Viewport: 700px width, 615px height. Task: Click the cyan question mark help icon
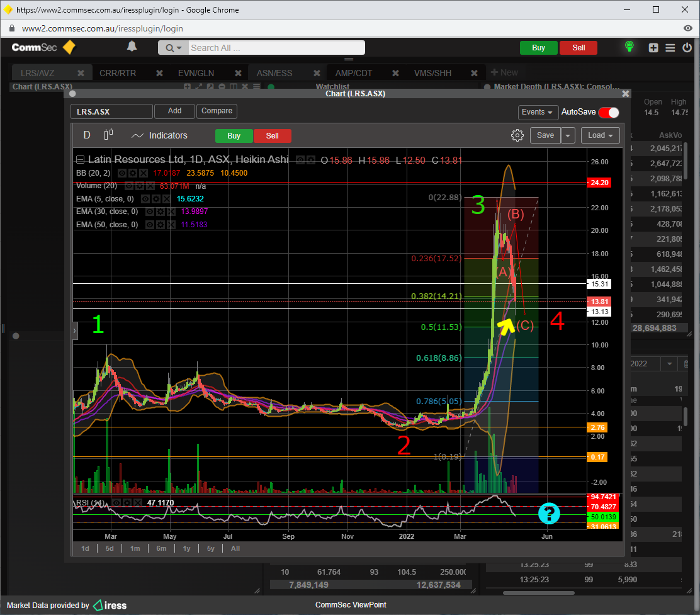549,514
